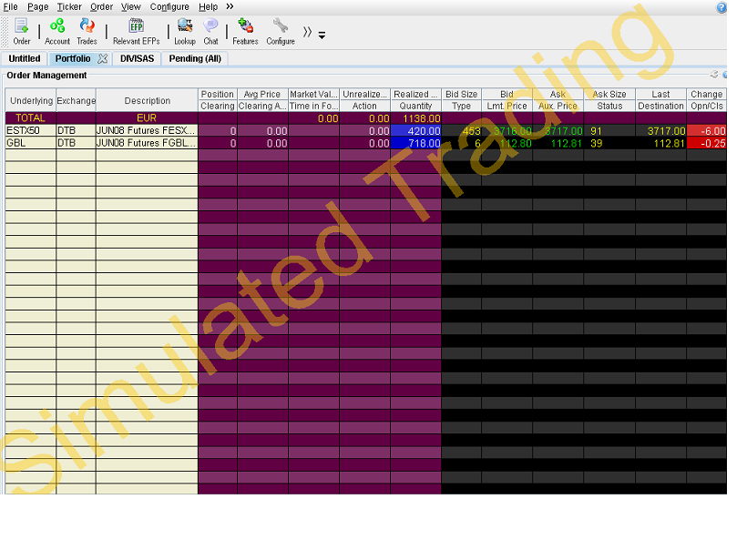Click GBL ask size 39
This screenshot has width=747, height=560.
coord(609,143)
